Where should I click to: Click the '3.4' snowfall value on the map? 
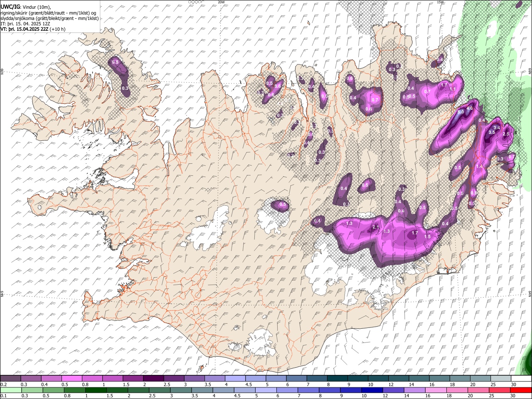pyautogui.click(x=496, y=127)
